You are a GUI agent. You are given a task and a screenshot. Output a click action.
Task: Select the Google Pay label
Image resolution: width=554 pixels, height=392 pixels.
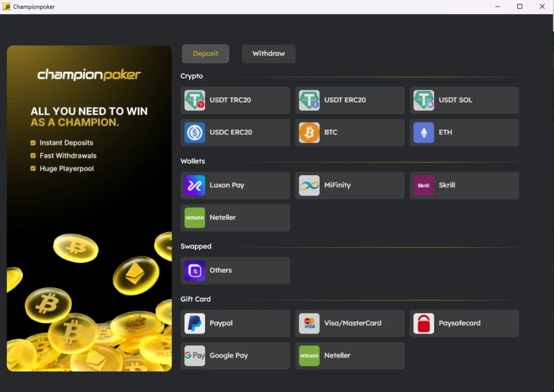pyautogui.click(x=229, y=356)
